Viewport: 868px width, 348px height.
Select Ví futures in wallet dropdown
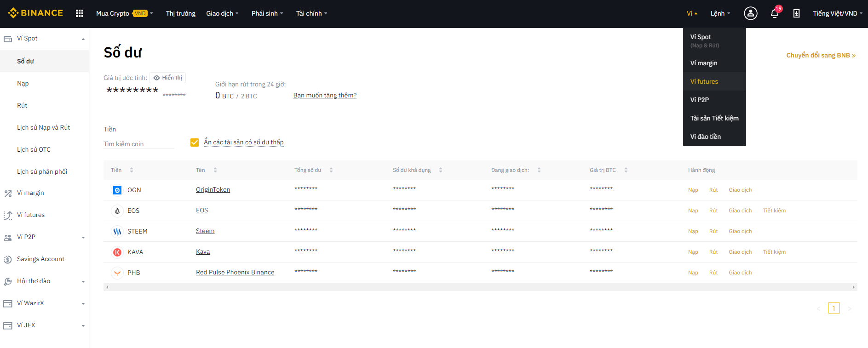pos(714,81)
